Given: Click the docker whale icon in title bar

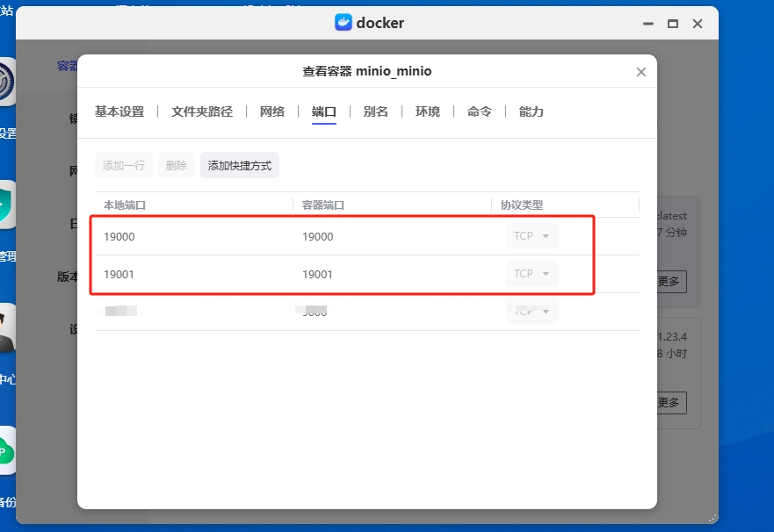Looking at the screenshot, I should tap(343, 22).
